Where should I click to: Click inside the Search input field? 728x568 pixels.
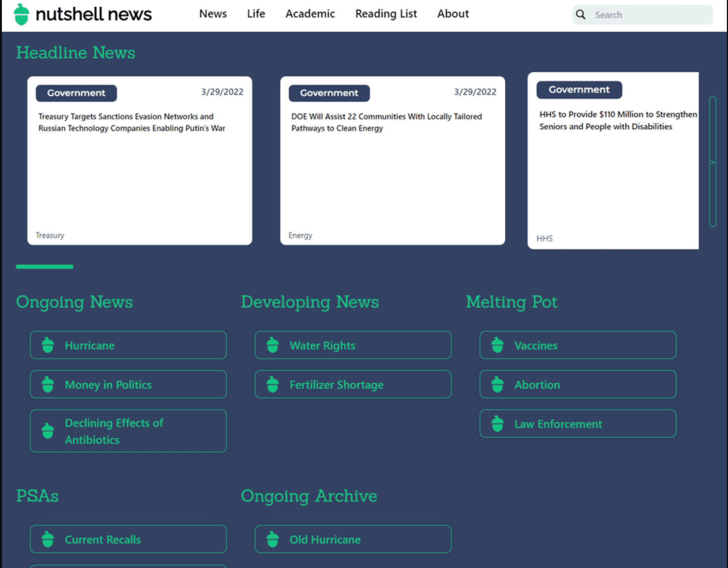[x=645, y=15]
